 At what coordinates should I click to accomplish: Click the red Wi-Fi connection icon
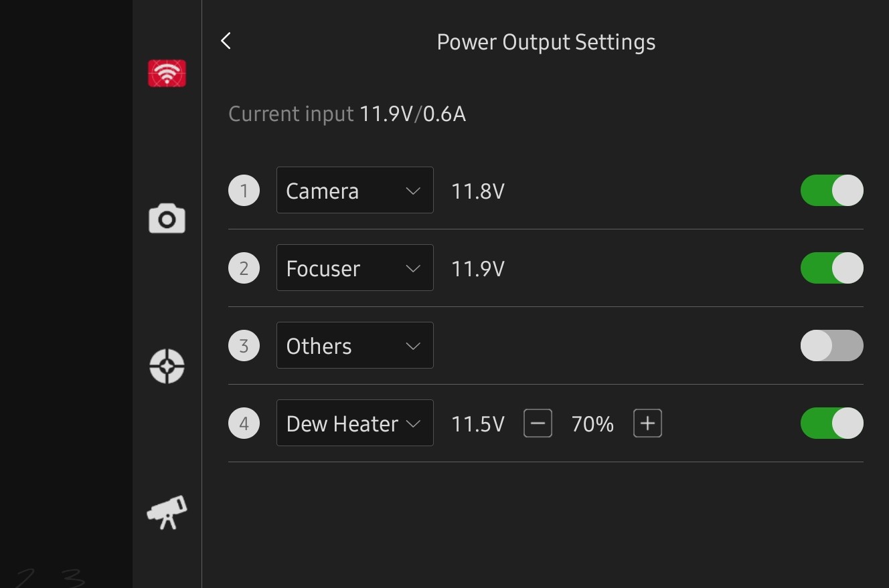click(167, 74)
